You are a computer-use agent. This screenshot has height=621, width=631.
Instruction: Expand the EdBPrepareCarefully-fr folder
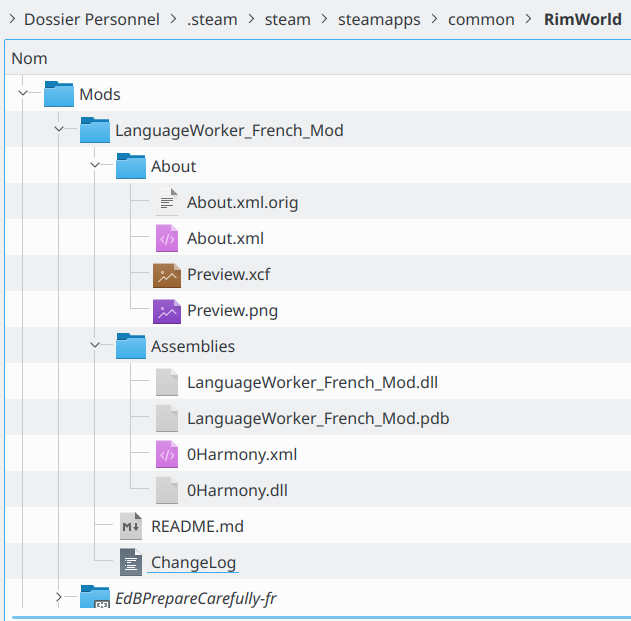point(59,597)
